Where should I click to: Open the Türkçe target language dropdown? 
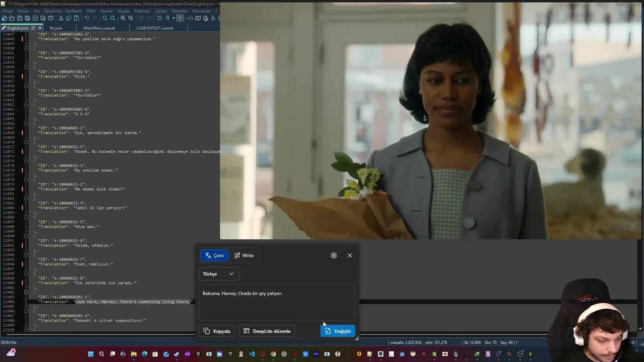coord(219,274)
